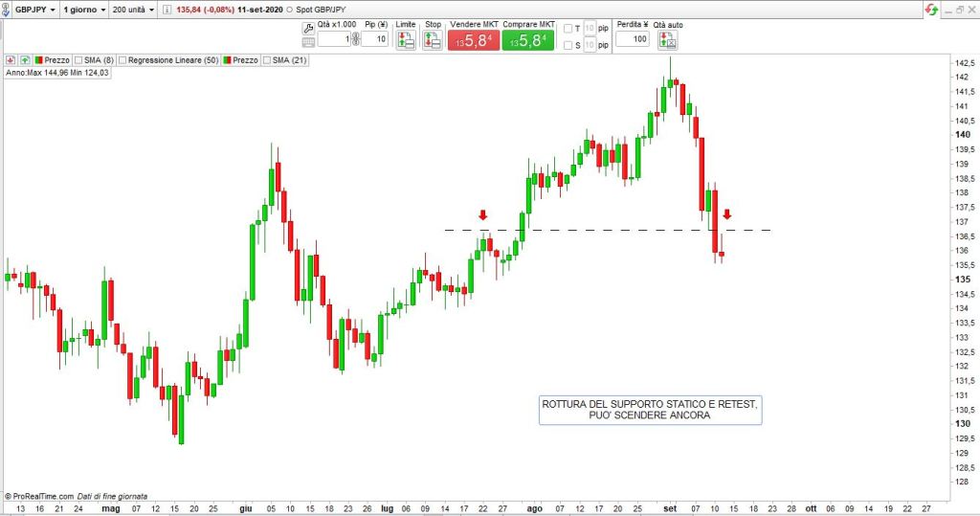The width and height of the screenshot is (980, 516).
Task: Click the red down-arrow indicator icon
Action: [x=11, y=60]
